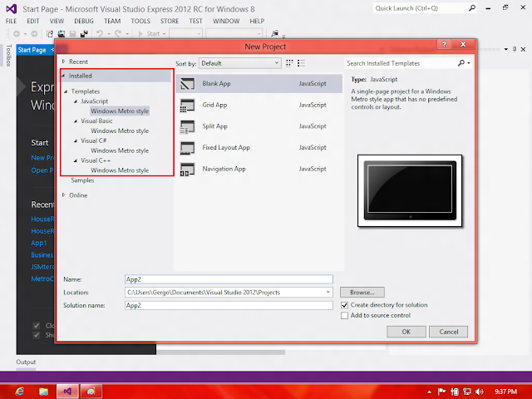Toggle Add to source control checkbox
The width and height of the screenshot is (532, 399).
(344, 316)
